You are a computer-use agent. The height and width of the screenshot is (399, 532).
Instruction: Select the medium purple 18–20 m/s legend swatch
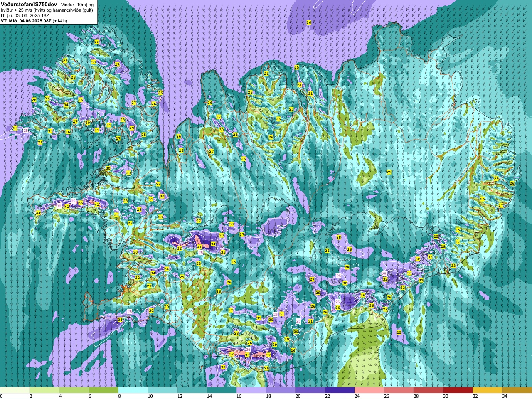281,390
